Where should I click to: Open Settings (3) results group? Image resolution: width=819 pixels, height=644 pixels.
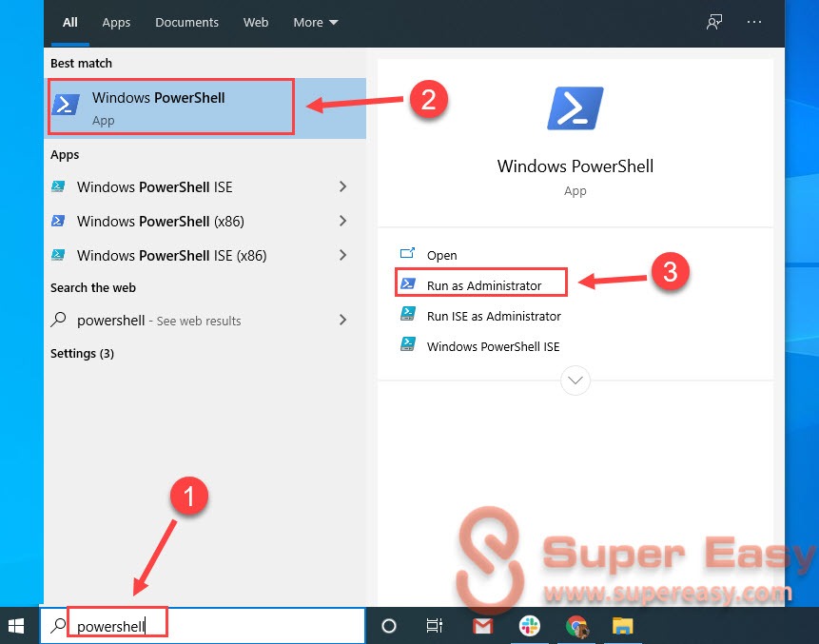(x=82, y=354)
